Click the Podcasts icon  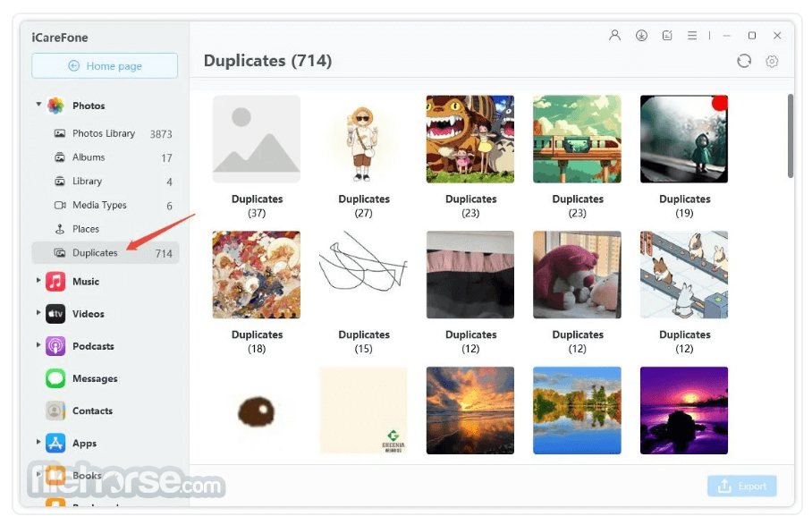coord(55,346)
